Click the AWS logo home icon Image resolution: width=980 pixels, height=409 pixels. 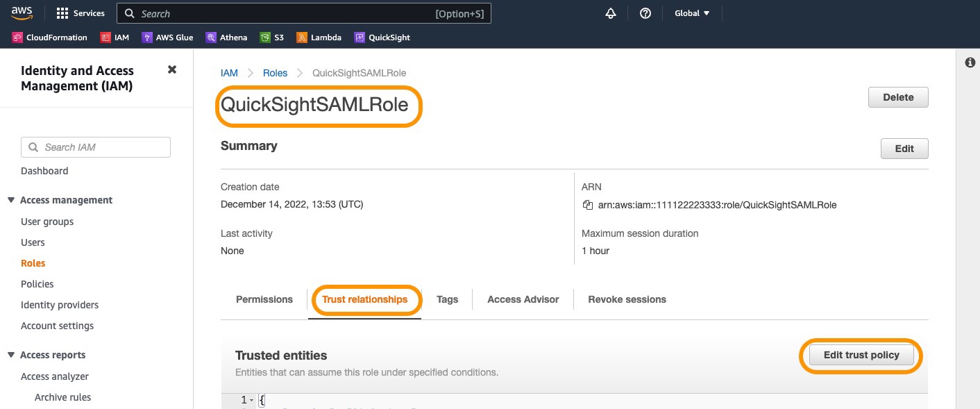pyautogui.click(x=22, y=13)
